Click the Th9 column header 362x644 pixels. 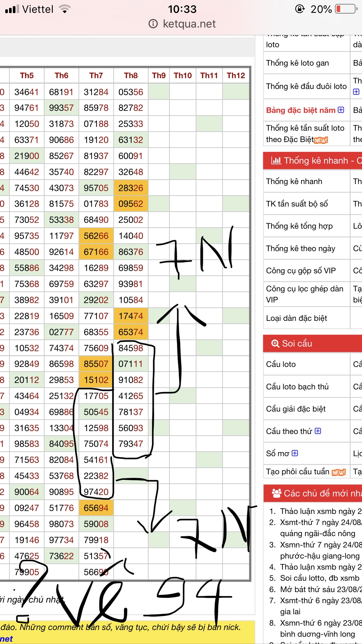[159, 76]
